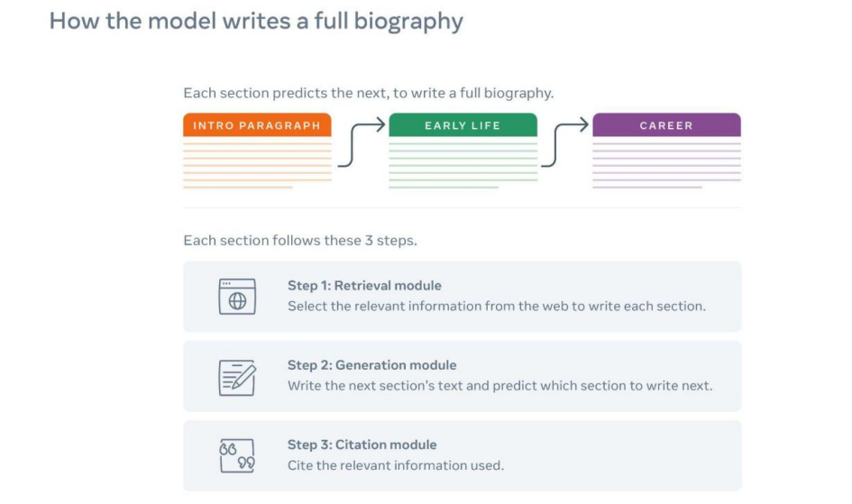Click the Generation module description sentence

click(x=499, y=386)
